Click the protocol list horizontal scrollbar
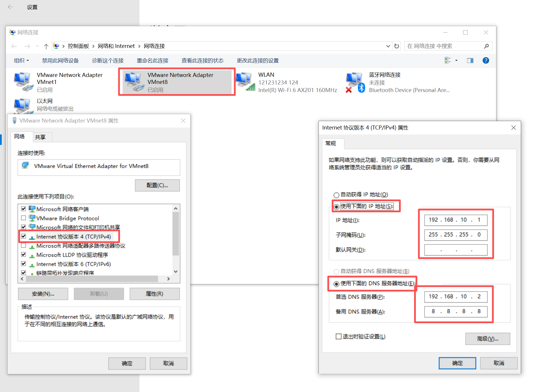Screen dimensions: 544x392 tap(92, 279)
